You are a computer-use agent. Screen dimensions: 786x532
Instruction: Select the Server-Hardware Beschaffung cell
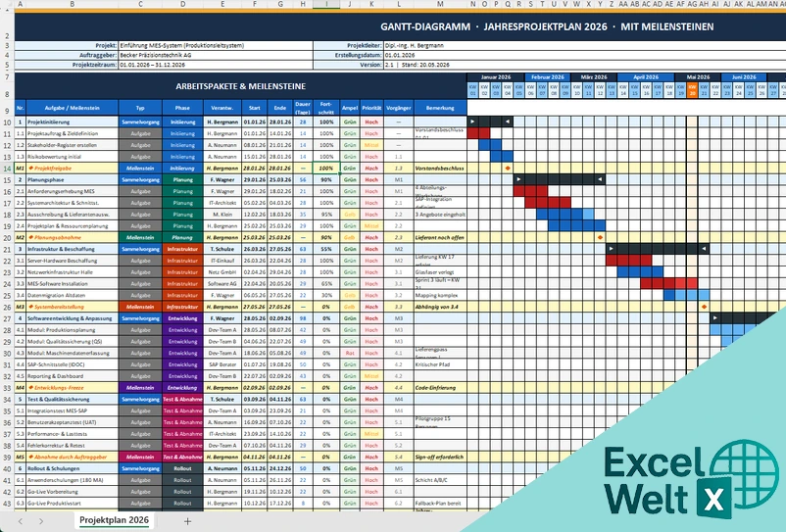click(x=73, y=261)
